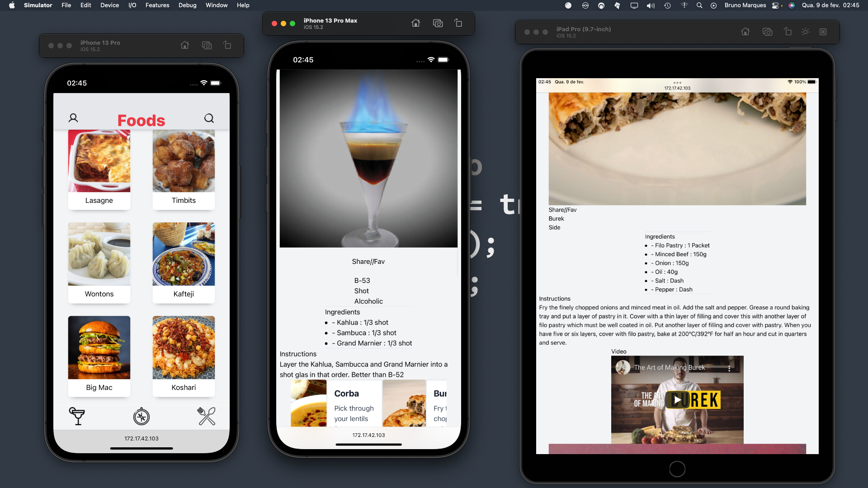868x488 pixels.
Task: Open macOS Control Center in menu bar
Action: pos(775,5)
